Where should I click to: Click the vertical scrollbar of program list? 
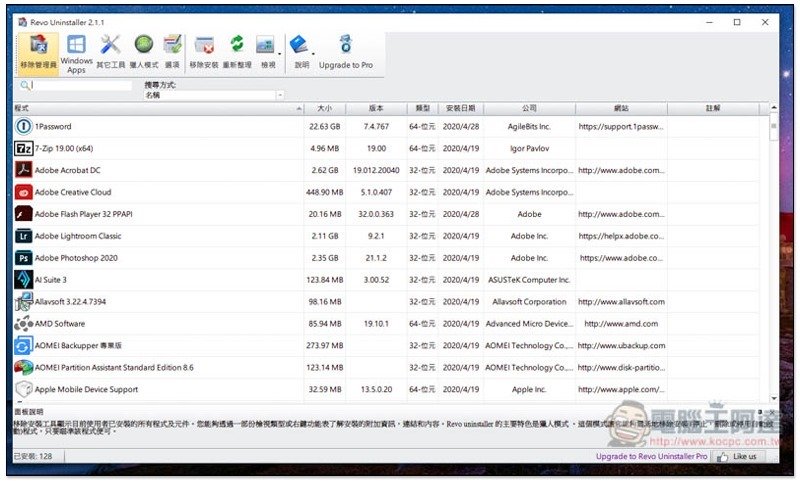(773, 250)
